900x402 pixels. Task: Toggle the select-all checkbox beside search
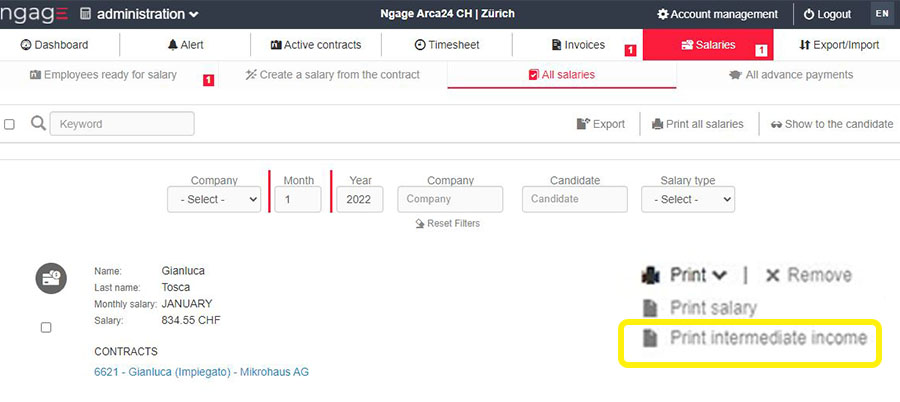point(10,124)
